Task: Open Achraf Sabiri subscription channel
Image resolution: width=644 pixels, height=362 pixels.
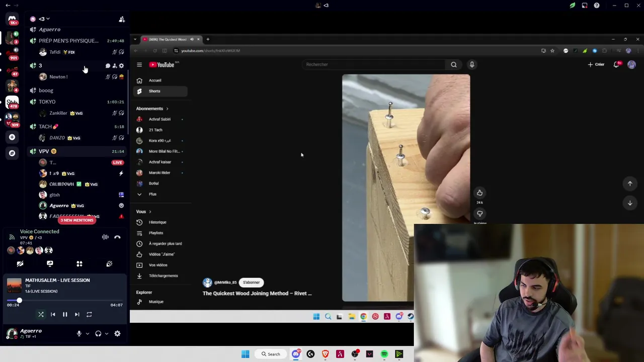Action: tap(160, 119)
